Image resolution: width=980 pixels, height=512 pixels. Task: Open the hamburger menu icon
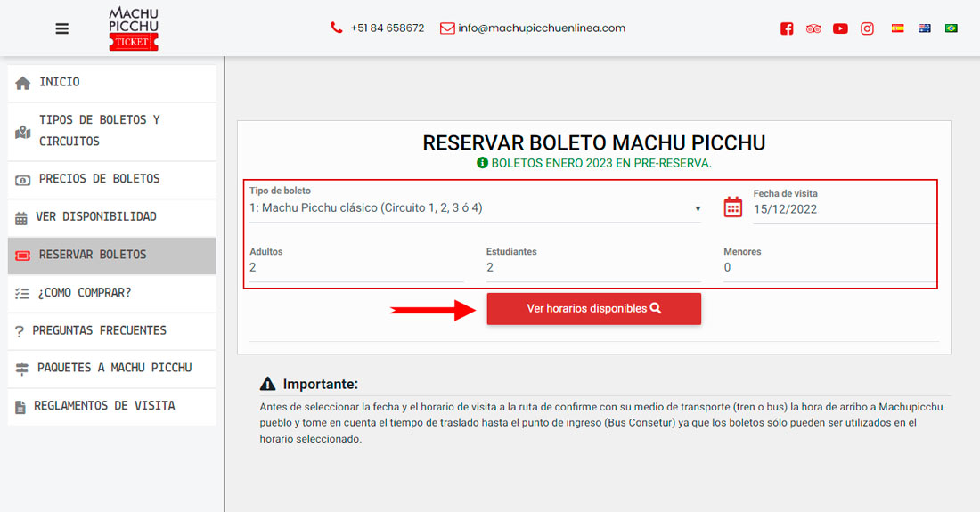pyautogui.click(x=61, y=28)
